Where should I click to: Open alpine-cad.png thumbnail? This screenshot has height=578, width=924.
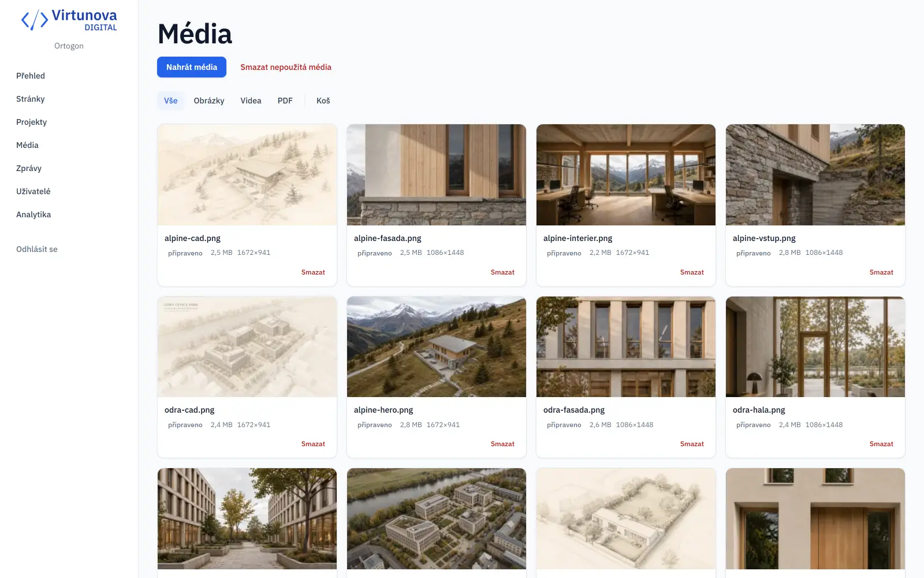coord(247,175)
